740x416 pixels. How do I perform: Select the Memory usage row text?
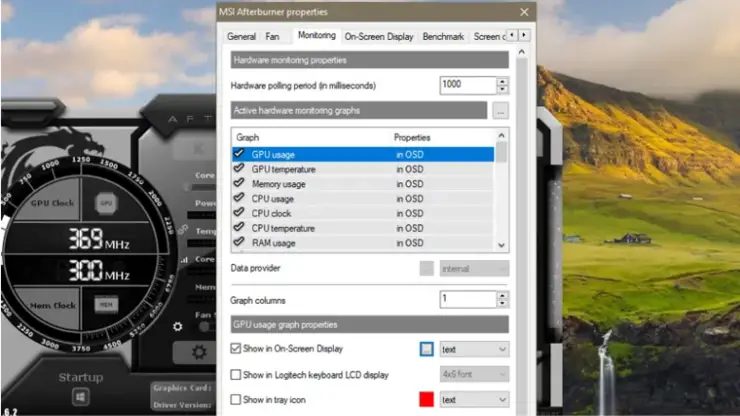point(278,184)
